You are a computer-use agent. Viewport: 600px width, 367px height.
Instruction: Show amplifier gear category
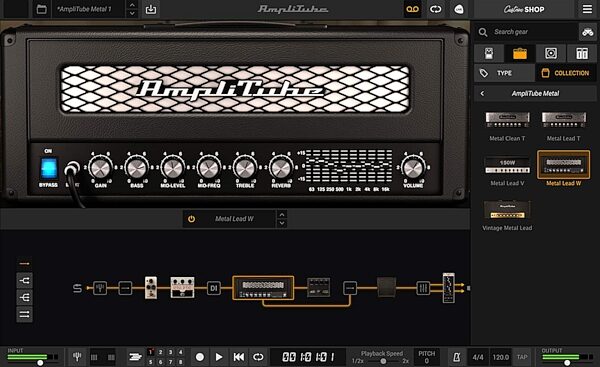520,54
